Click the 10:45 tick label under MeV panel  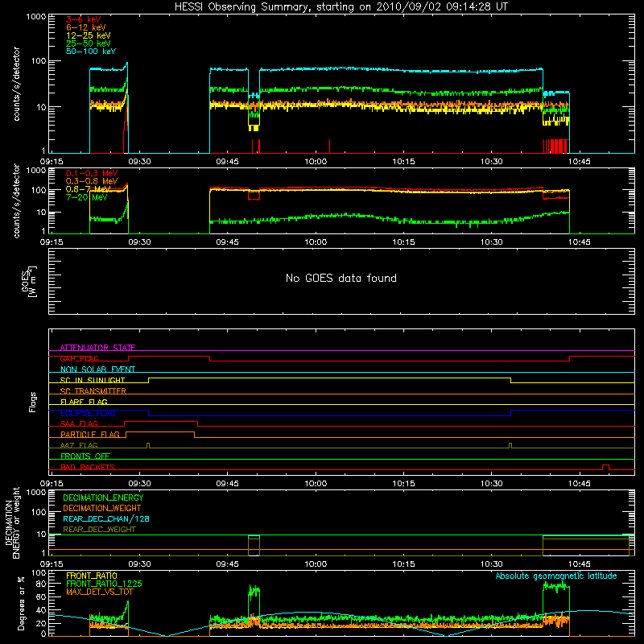coord(579,242)
